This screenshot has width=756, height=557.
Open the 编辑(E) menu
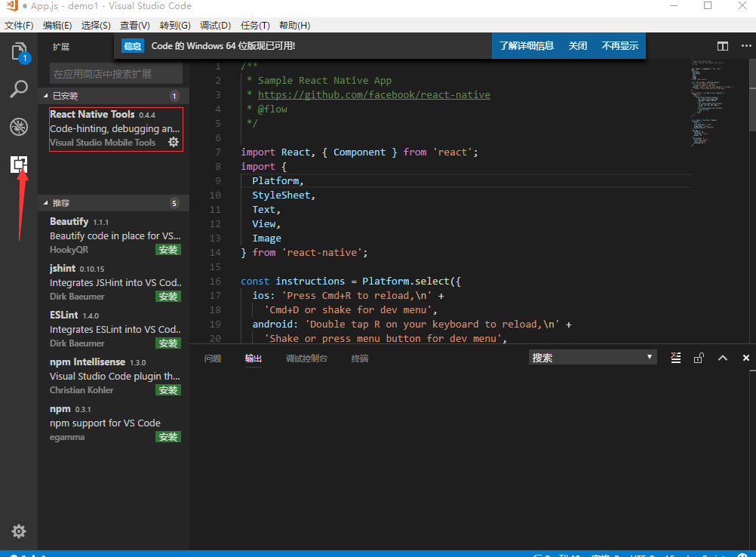[x=57, y=26]
